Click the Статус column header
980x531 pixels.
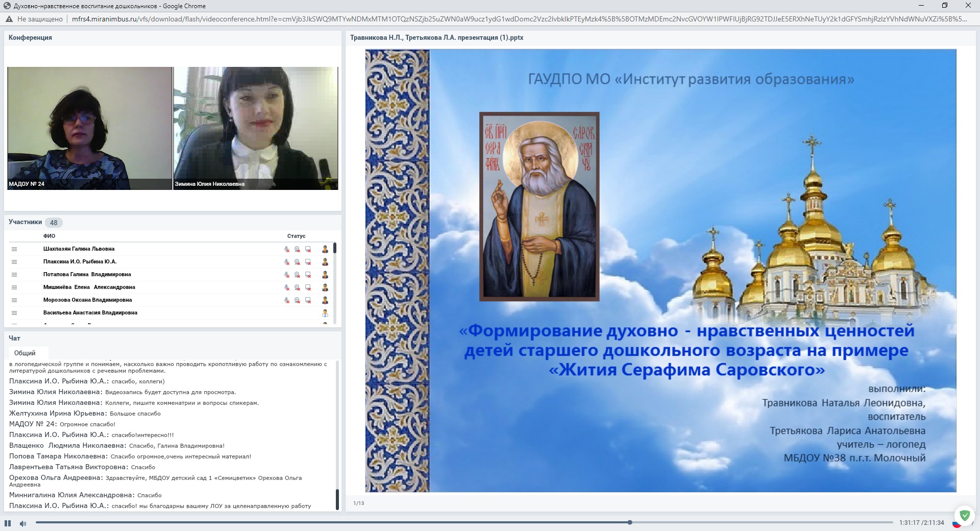(296, 236)
